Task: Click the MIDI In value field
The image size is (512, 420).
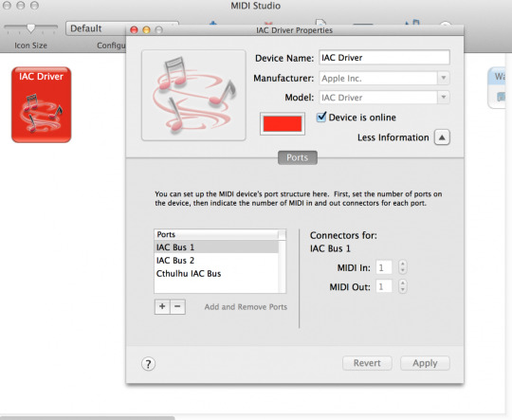Action: [x=384, y=267]
